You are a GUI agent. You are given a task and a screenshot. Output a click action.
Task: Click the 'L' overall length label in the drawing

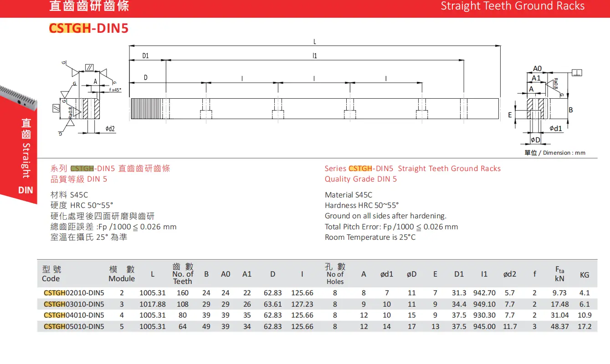click(x=314, y=42)
